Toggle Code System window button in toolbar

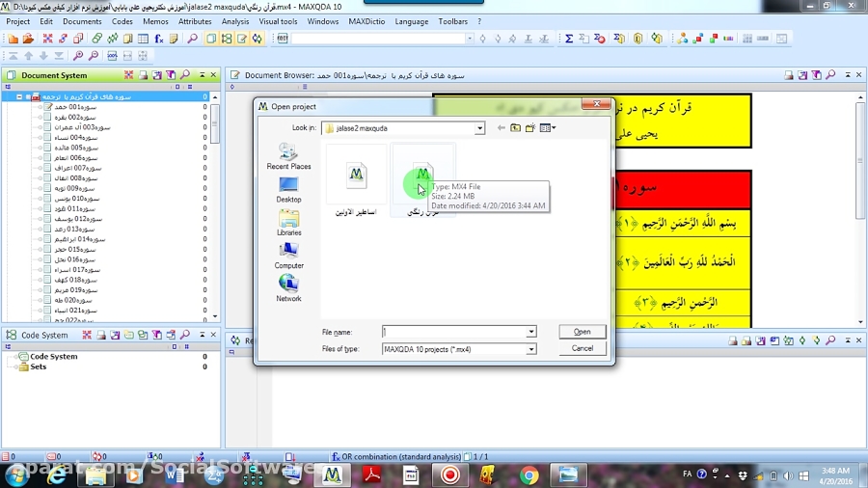227,39
